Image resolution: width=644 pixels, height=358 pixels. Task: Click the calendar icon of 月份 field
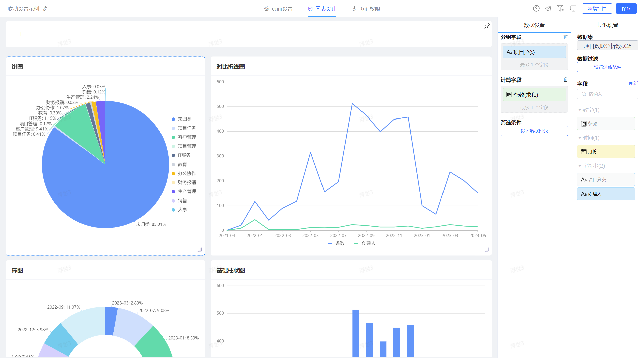pos(584,152)
